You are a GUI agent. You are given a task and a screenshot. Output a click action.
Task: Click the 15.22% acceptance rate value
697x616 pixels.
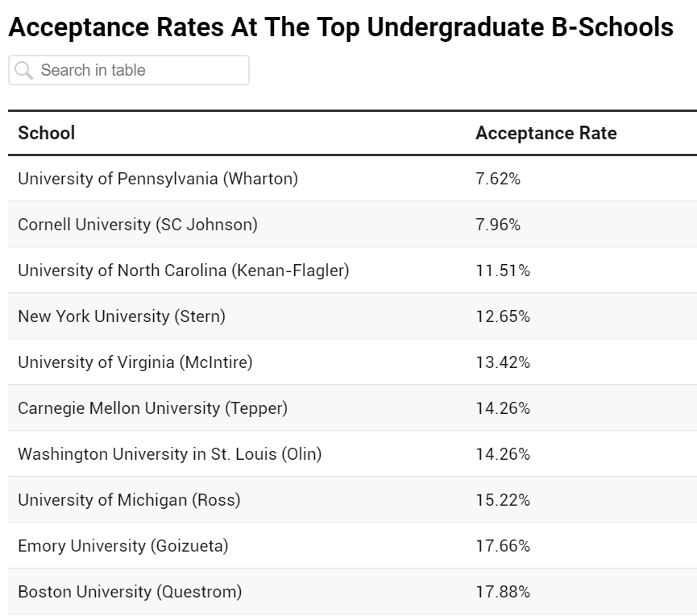click(503, 500)
